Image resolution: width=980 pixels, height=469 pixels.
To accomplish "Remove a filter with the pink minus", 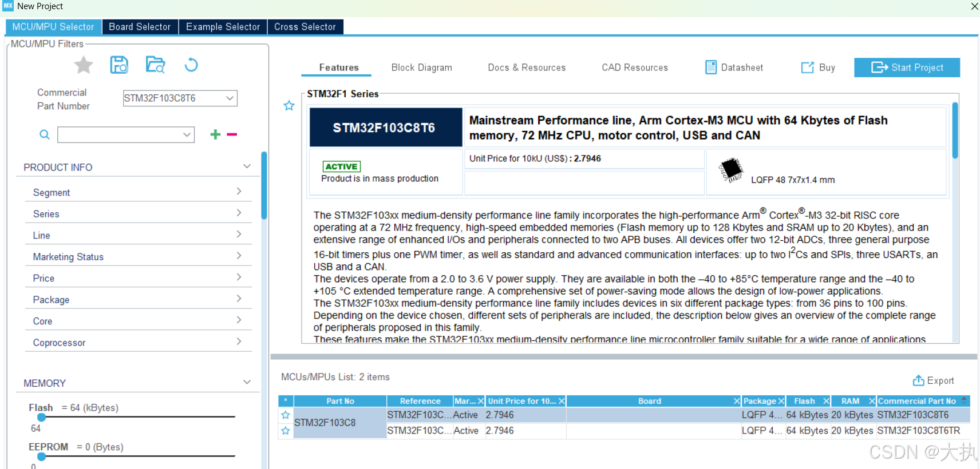I will pos(232,134).
